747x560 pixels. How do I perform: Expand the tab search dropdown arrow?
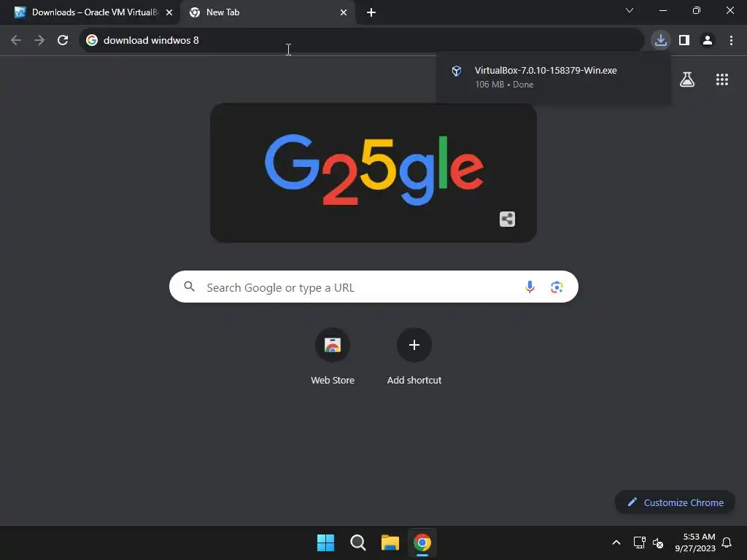(630, 10)
